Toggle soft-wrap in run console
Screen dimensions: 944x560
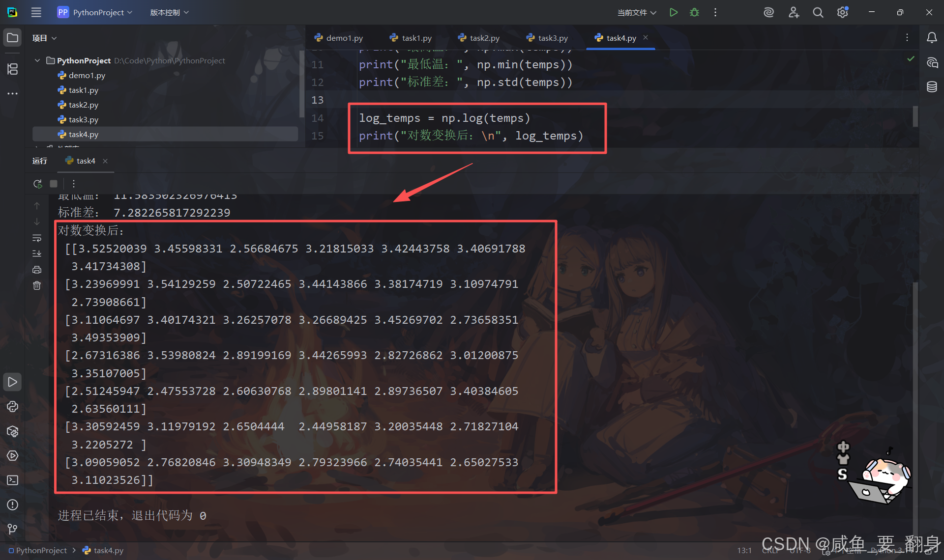click(37, 238)
